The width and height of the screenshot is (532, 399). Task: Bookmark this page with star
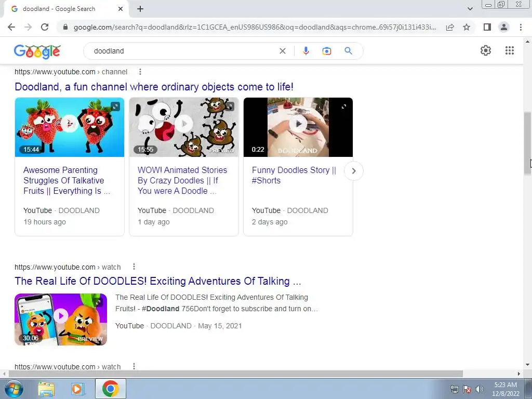pos(467,27)
